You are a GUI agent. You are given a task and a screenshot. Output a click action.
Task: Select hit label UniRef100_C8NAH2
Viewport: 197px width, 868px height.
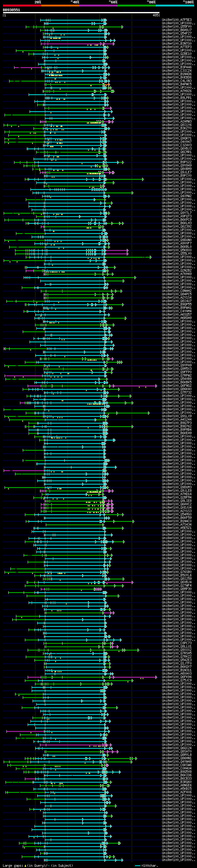click(177, 291)
